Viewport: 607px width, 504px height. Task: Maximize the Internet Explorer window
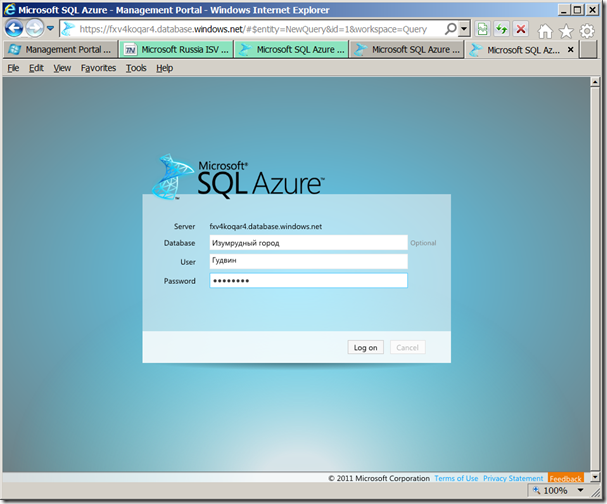coord(577,10)
